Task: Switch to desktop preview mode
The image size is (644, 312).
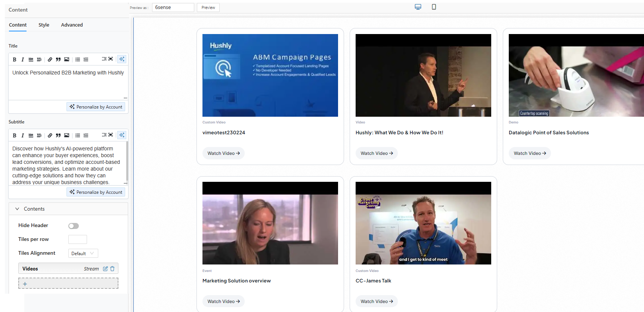Action: [418, 7]
